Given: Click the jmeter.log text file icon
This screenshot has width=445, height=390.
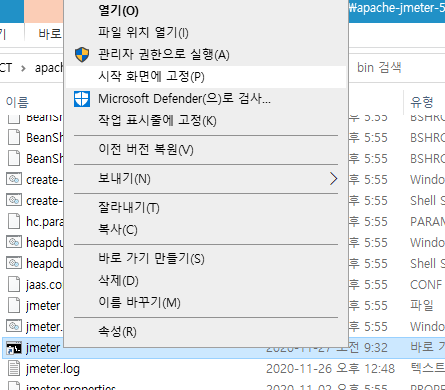Looking at the screenshot, I should pyautogui.click(x=14, y=369).
